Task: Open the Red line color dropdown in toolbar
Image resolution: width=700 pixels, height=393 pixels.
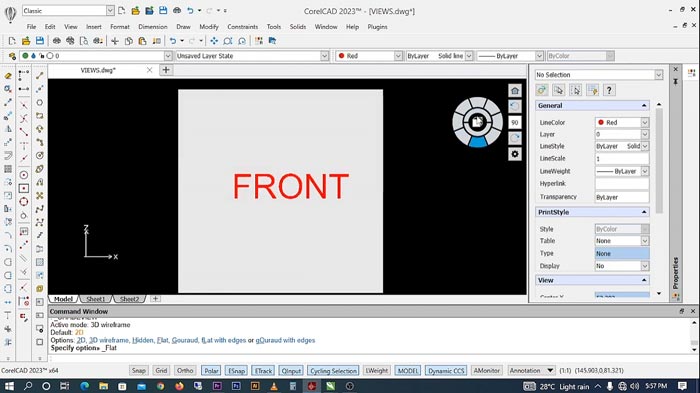Action: click(398, 56)
